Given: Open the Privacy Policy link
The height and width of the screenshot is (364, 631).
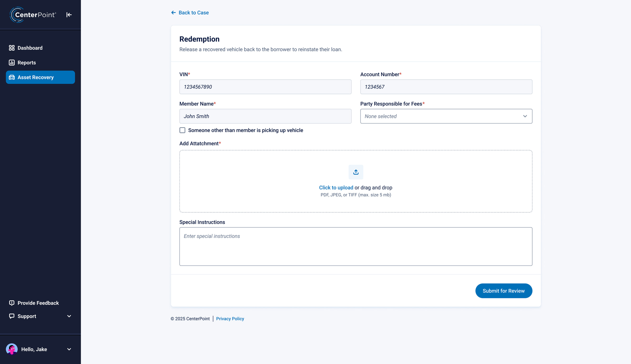Looking at the screenshot, I should coord(230,319).
